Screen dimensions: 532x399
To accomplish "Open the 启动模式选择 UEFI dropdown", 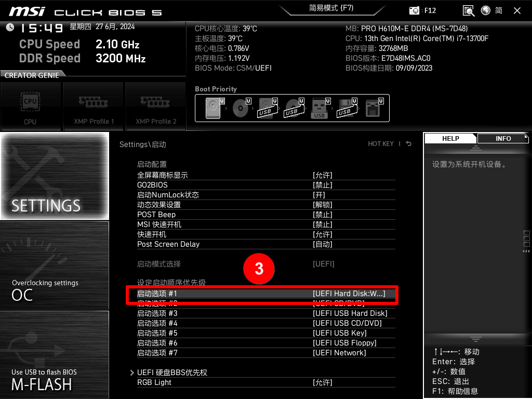I will point(323,264).
